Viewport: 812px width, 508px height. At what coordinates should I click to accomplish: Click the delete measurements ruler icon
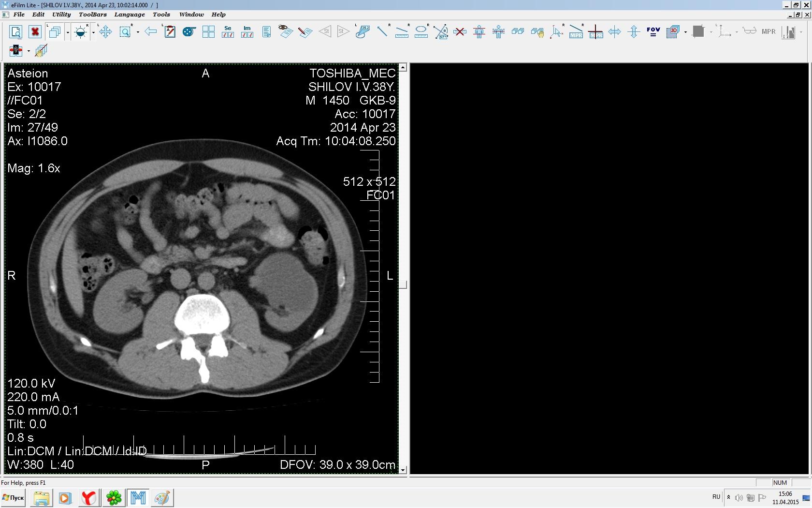click(x=460, y=32)
